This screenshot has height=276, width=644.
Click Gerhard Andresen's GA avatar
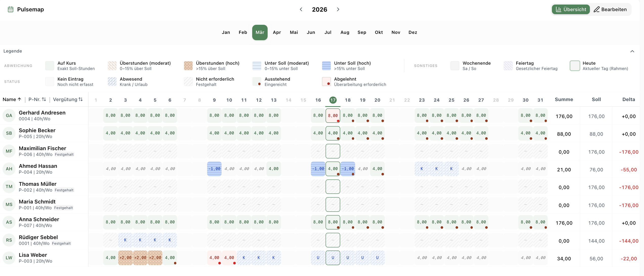9,116
